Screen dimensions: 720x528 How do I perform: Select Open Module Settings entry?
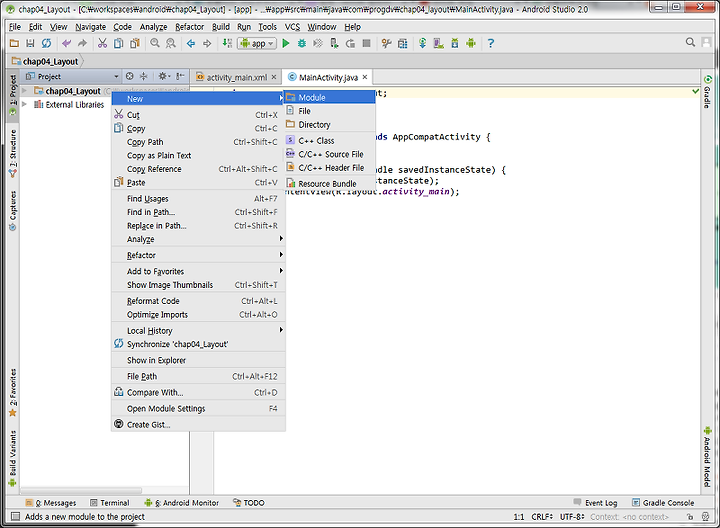point(198,408)
